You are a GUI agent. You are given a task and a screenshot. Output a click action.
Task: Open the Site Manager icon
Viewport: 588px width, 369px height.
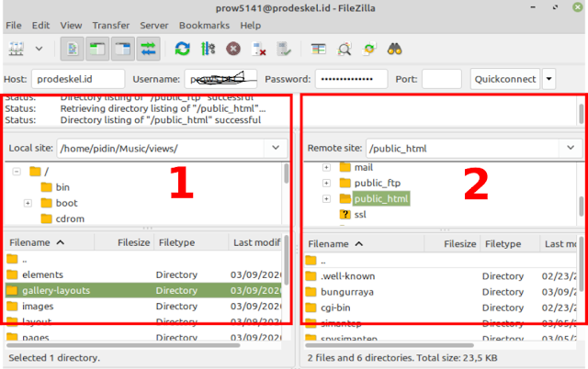tap(17, 49)
